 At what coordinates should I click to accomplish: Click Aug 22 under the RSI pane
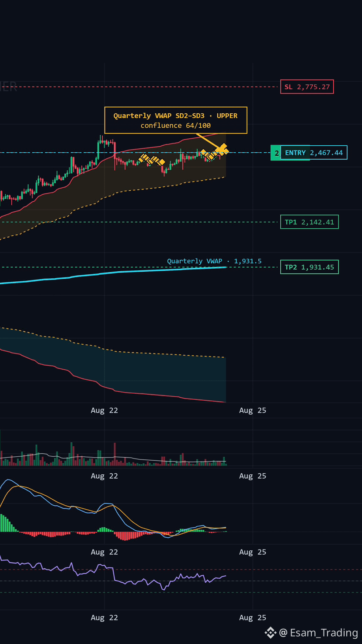coord(104,618)
